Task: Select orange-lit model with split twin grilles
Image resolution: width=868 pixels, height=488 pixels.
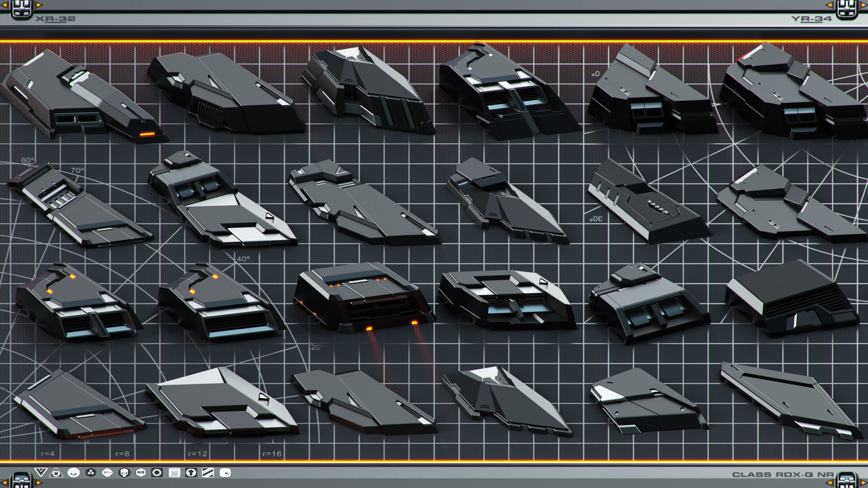Action: pyautogui.click(x=79, y=301)
